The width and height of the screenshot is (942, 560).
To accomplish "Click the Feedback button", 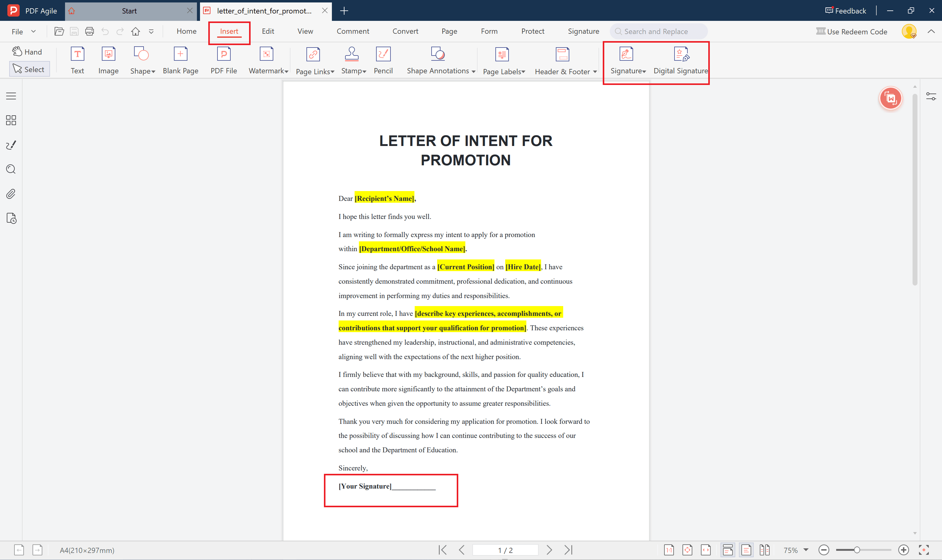I will pos(845,10).
